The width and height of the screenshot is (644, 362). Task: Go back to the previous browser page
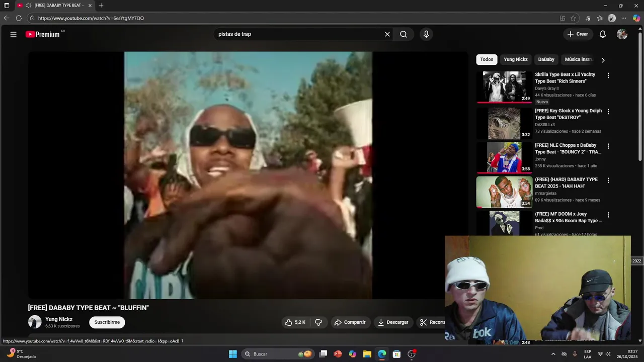tap(7, 18)
